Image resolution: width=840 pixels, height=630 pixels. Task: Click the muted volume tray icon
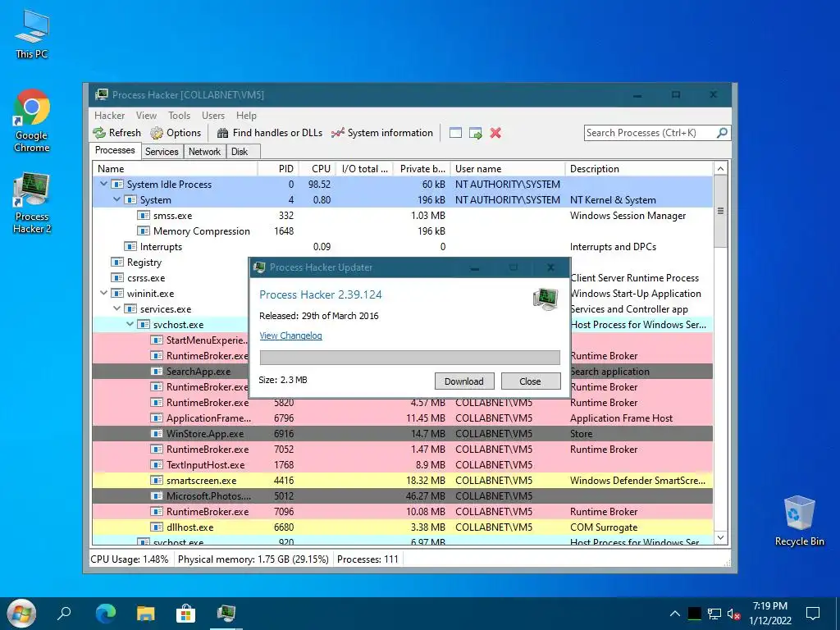tap(734, 614)
